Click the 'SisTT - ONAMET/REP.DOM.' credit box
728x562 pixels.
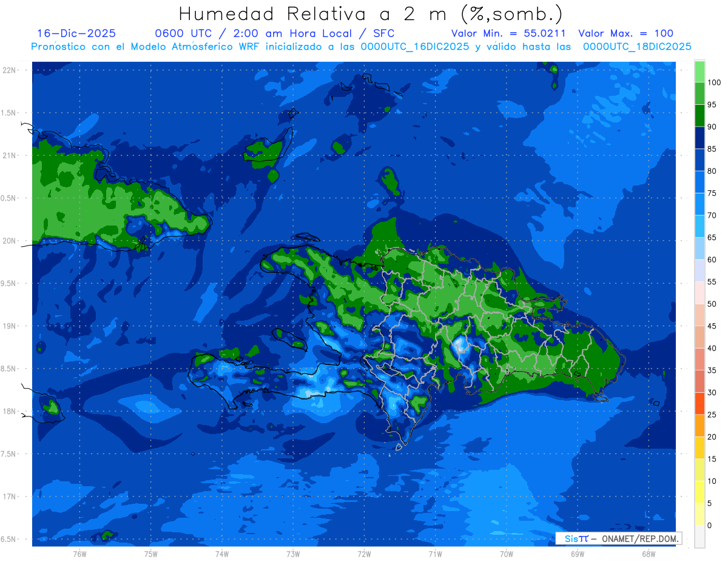(618, 538)
